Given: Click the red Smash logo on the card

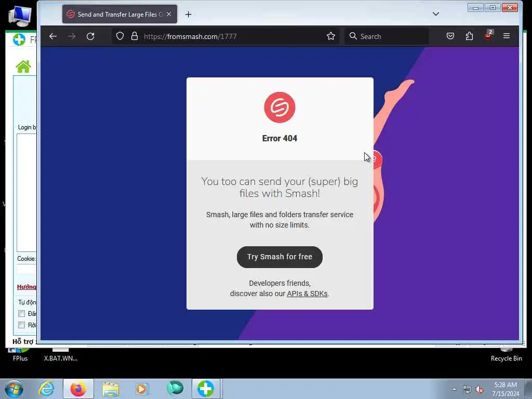Looking at the screenshot, I should pyautogui.click(x=280, y=107).
